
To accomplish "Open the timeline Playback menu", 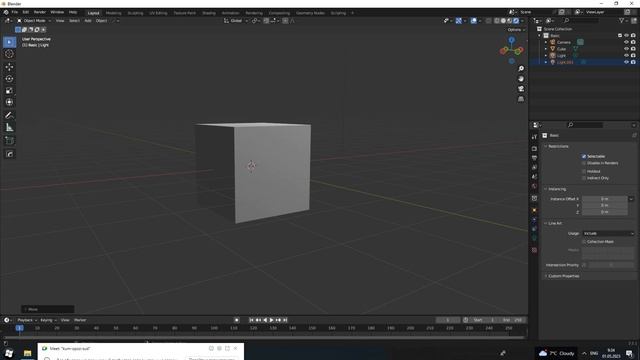I will (x=27, y=320).
